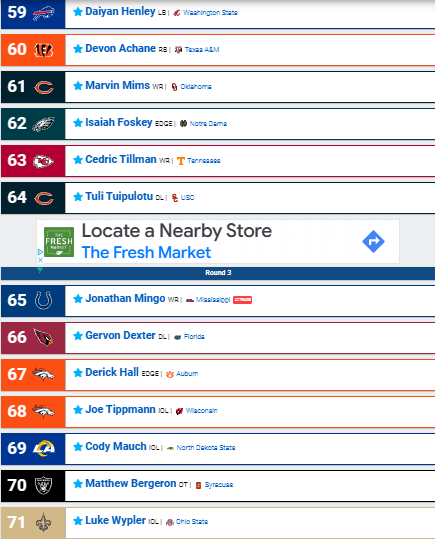Toggle the star next to Cody Mauch

[x=78, y=447]
